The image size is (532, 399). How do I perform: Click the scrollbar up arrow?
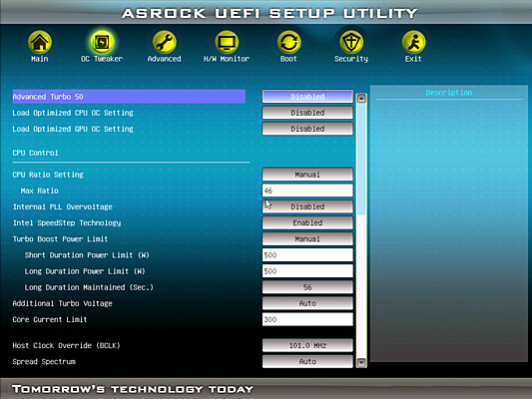pyautogui.click(x=361, y=99)
